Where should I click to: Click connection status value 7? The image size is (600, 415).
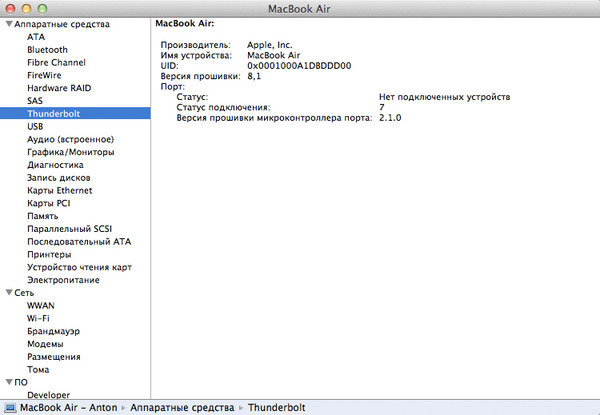coord(382,107)
